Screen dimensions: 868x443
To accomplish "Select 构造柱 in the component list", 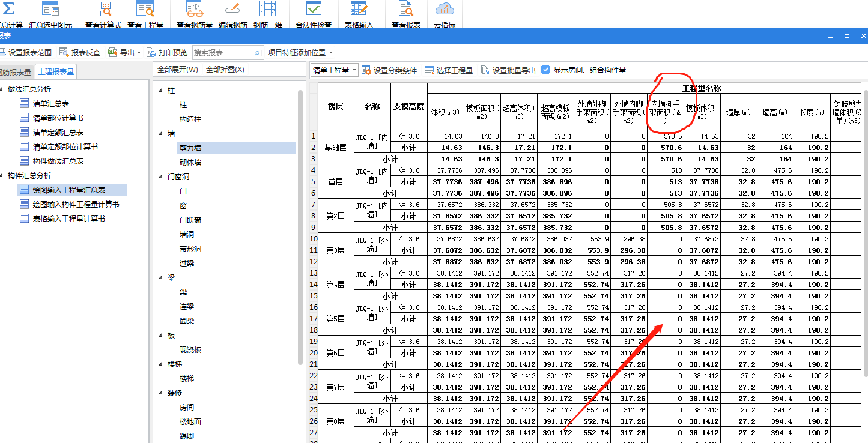I will coord(190,119).
